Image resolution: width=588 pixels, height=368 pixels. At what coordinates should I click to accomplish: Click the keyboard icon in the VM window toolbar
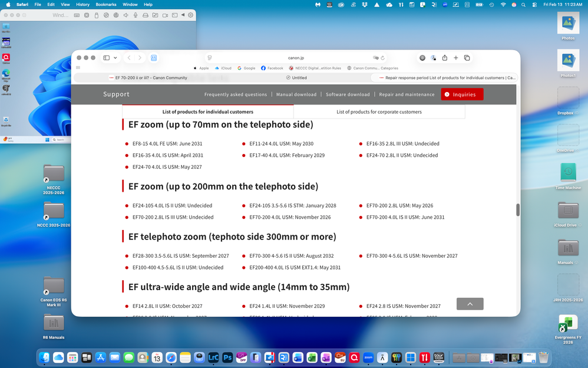77,15
